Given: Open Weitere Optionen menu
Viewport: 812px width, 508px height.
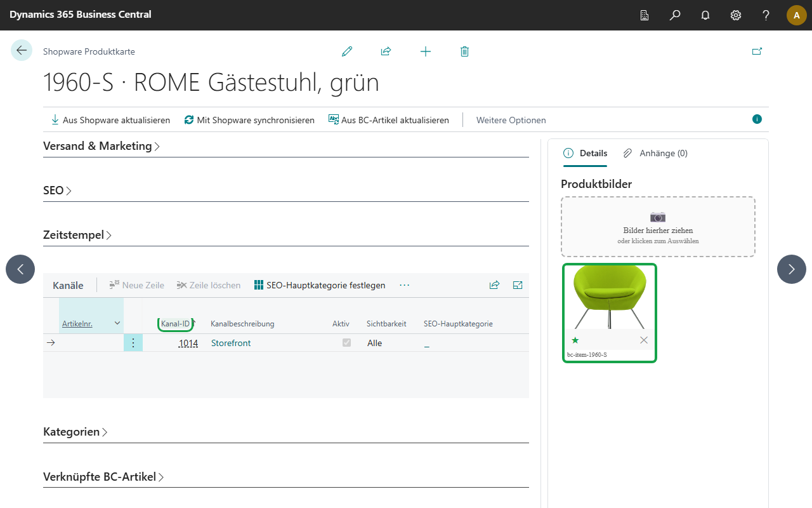Looking at the screenshot, I should tap(511, 120).
